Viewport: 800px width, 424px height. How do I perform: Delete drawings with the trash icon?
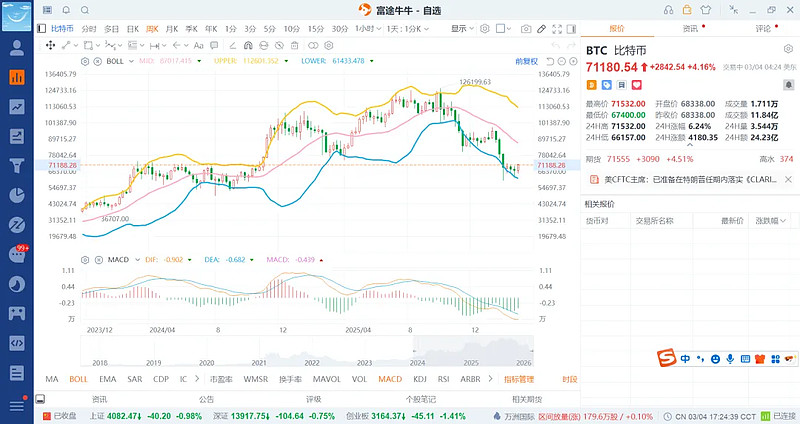294,45
